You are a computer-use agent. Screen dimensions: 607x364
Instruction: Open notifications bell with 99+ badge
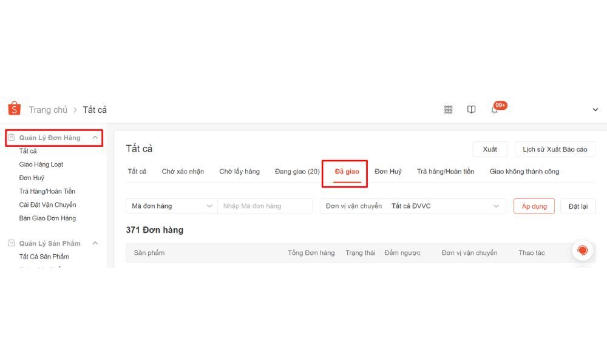[495, 109]
